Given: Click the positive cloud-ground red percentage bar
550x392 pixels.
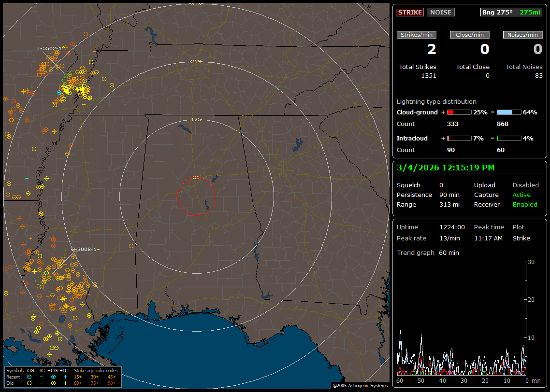Looking at the screenshot, I should click(459, 112).
